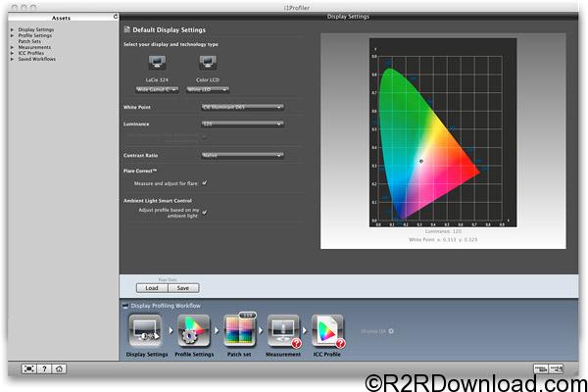The height and width of the screenshot is (392, 588).
Task: Open the Measurement workflow step icon
Action: click(x=284, y=330)
